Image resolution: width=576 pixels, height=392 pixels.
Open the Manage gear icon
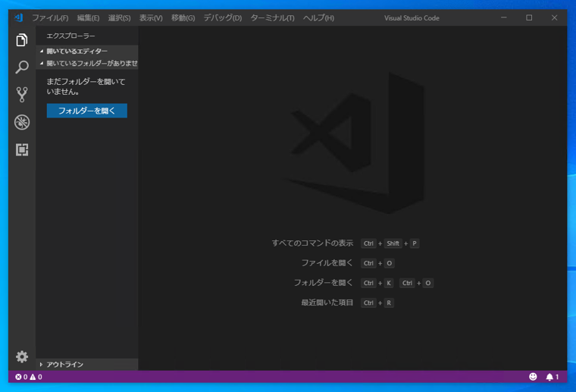(x=22, y=356)
